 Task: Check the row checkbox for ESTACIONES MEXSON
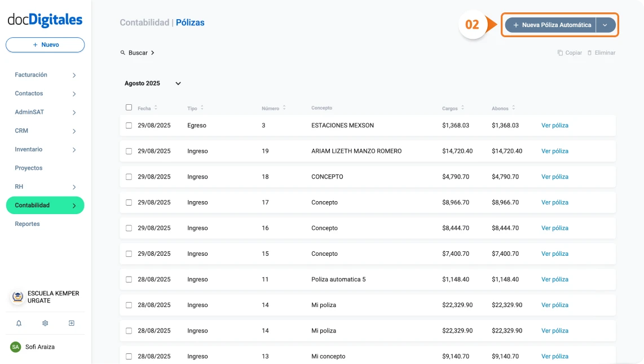click(x=128, y=125)
